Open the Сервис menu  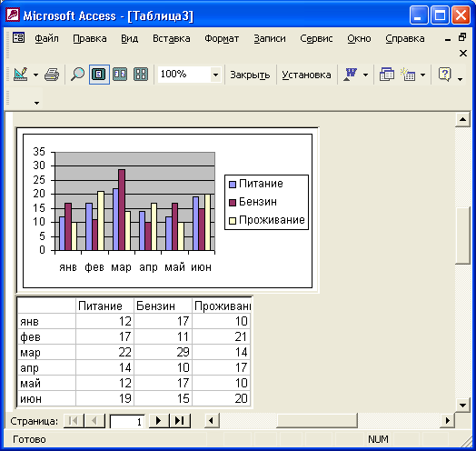316,38
